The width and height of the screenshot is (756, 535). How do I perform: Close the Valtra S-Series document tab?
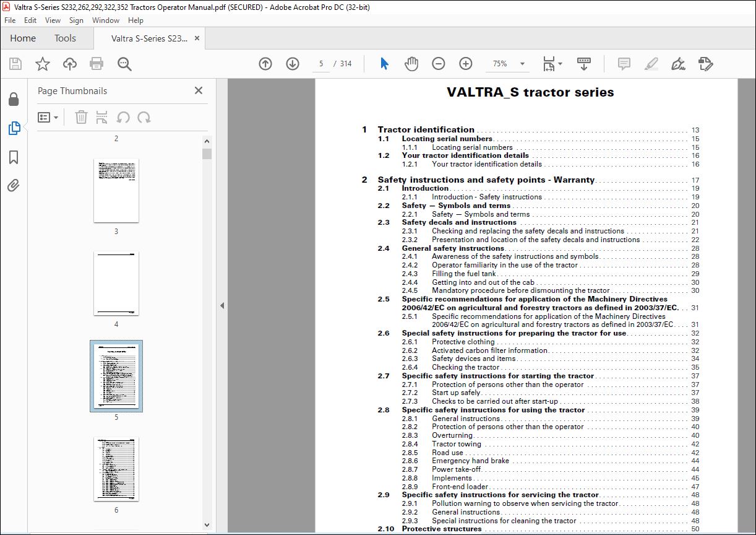(197, 38)
